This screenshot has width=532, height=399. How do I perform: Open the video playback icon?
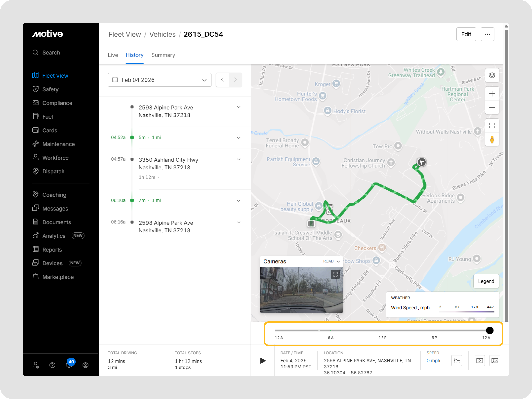coord(479,360)
